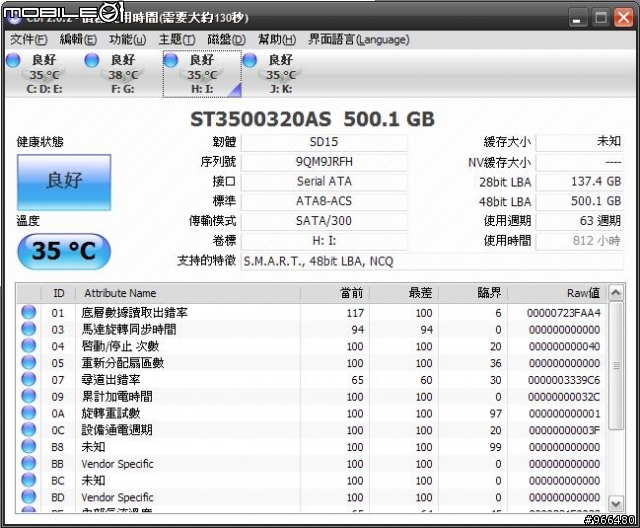Click the 臨界 column header

coord(473,293)
